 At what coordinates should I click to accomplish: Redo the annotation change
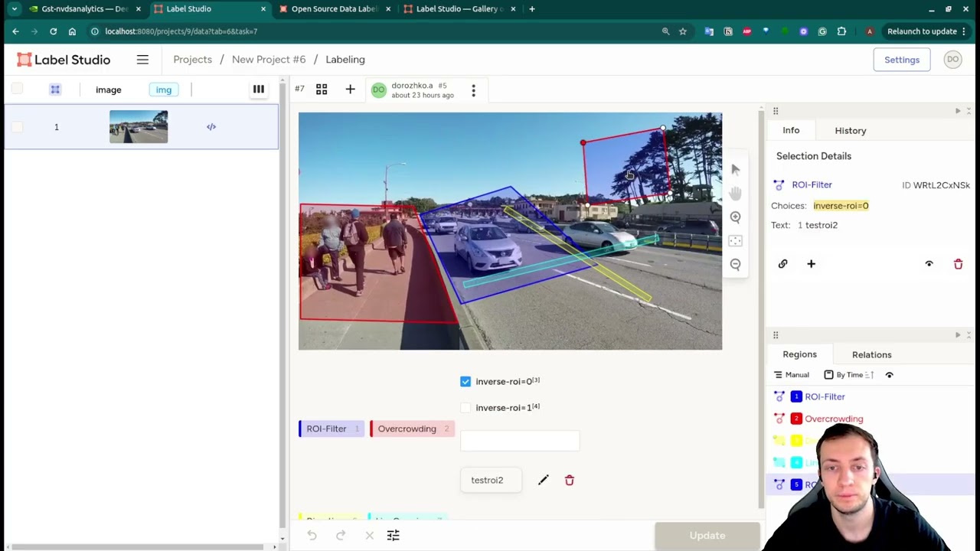click(x=341, y=536)
